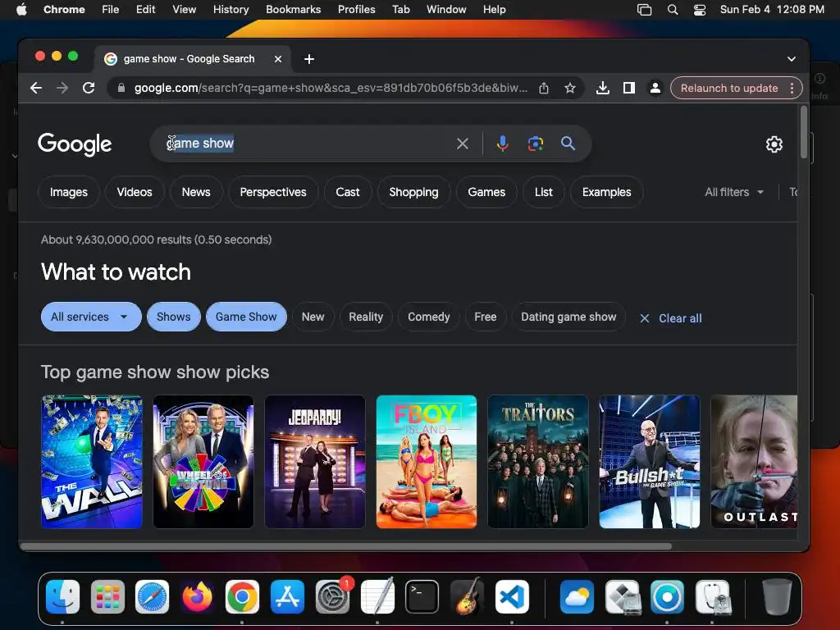Switch to the Videos search tab
840x630 pixels.
pyautogui.click(x=135, y=192)
